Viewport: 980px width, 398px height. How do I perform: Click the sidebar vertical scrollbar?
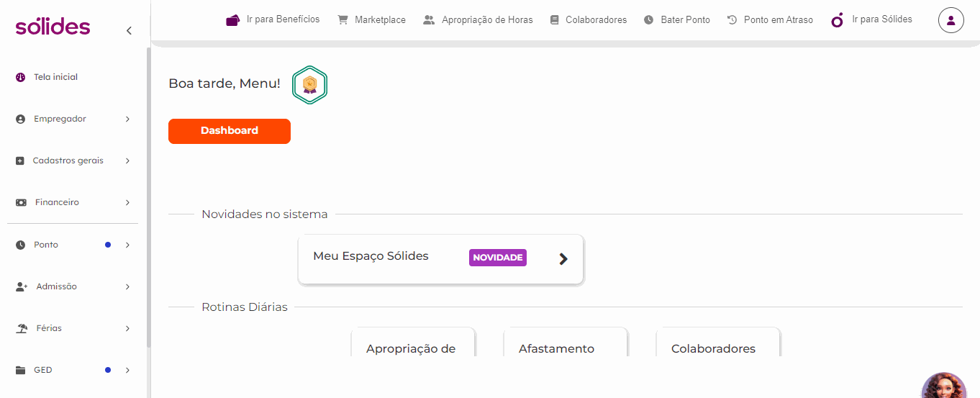(x=149, y=198)
